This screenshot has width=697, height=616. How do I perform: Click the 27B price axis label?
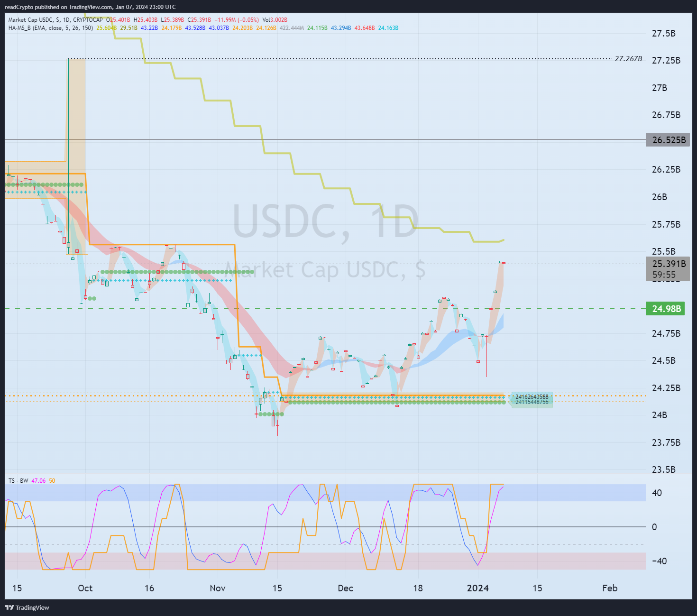coord(660,88)
